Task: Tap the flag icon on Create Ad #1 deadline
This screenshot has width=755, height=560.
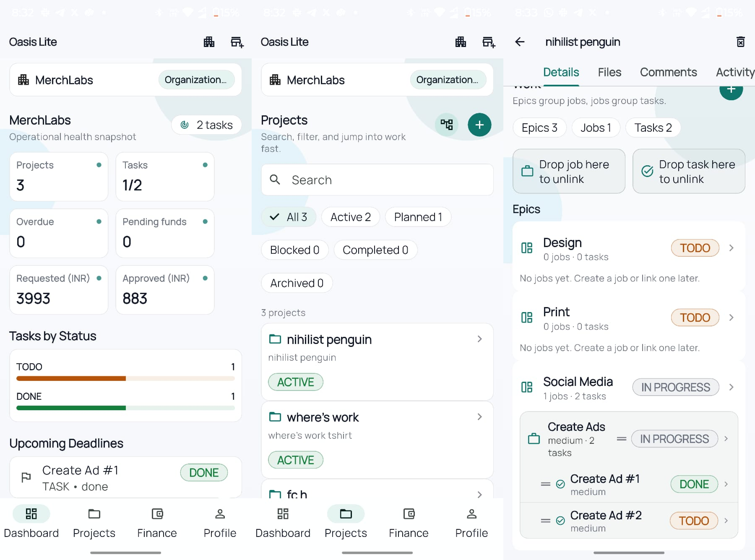Action: [26, 477]
